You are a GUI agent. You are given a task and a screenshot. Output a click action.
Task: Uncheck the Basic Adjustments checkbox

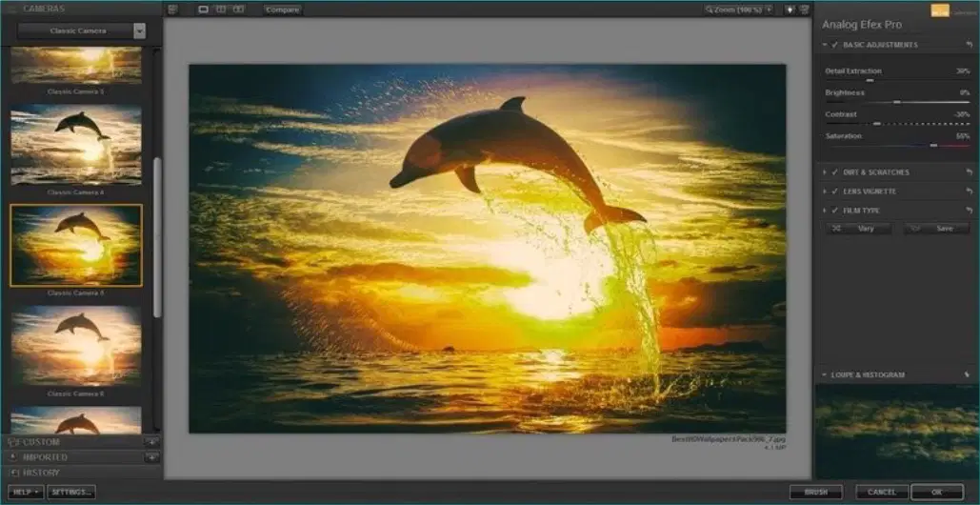tap(835, 45)
